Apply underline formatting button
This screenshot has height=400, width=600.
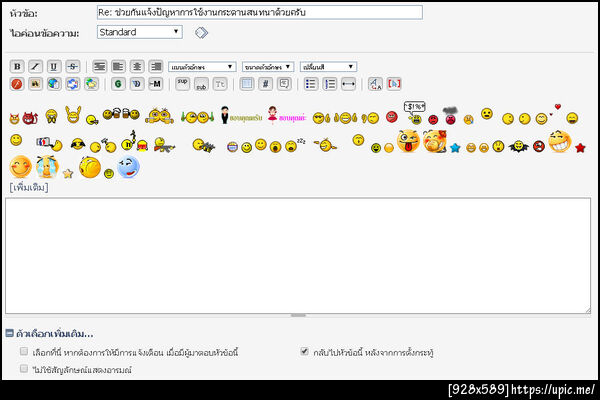pos(54,67)
